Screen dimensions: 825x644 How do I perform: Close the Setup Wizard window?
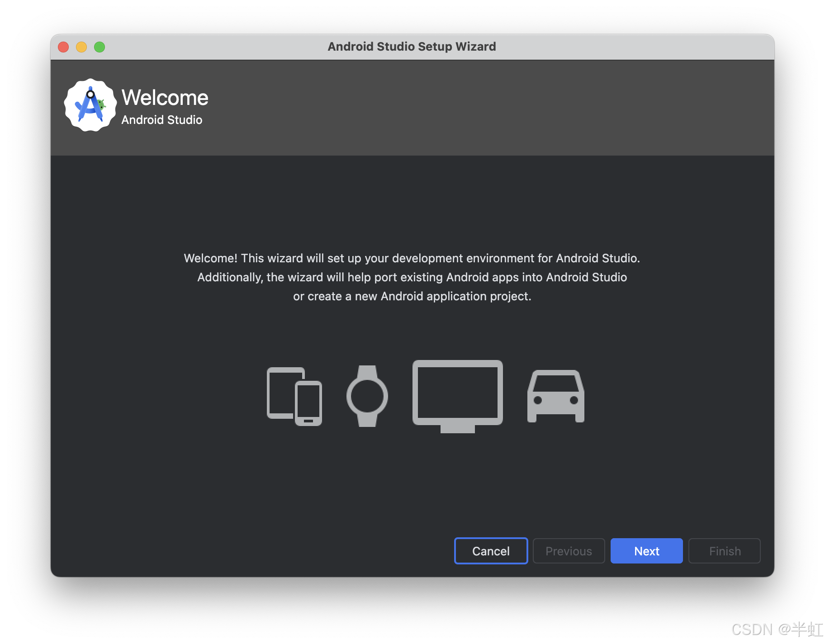pos(63,47)
